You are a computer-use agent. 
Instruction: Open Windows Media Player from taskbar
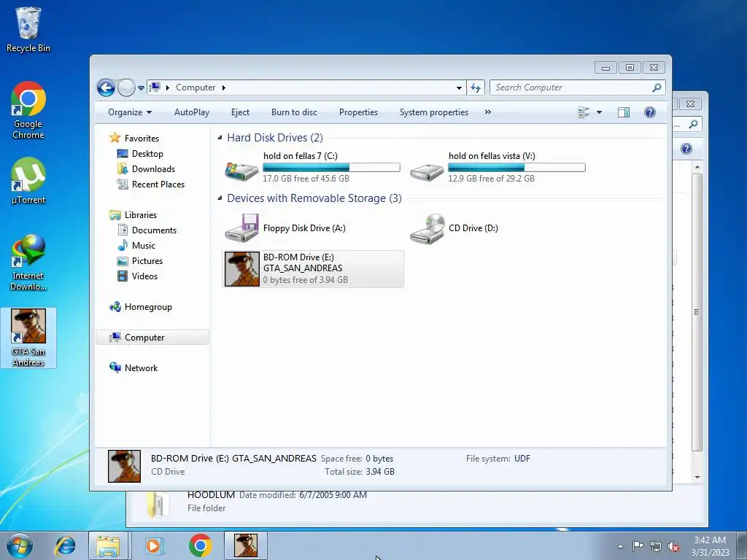(x=153, y=545)
